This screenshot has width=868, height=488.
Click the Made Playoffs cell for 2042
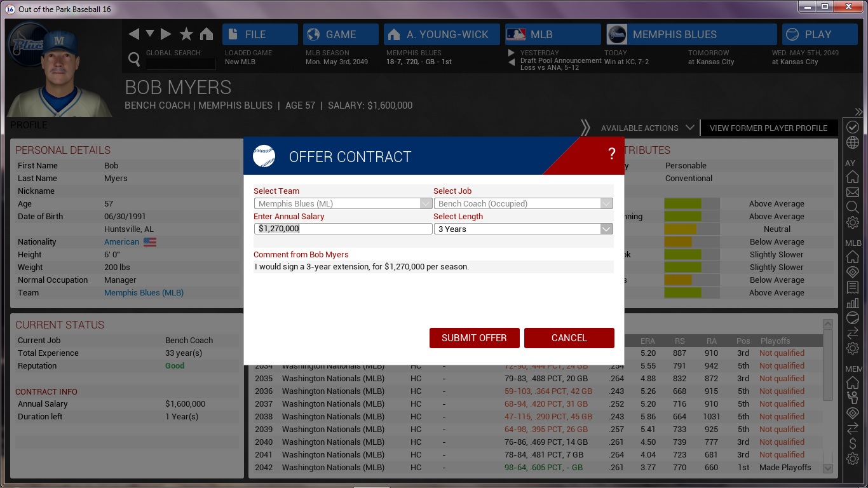click(x=785, y=468)
